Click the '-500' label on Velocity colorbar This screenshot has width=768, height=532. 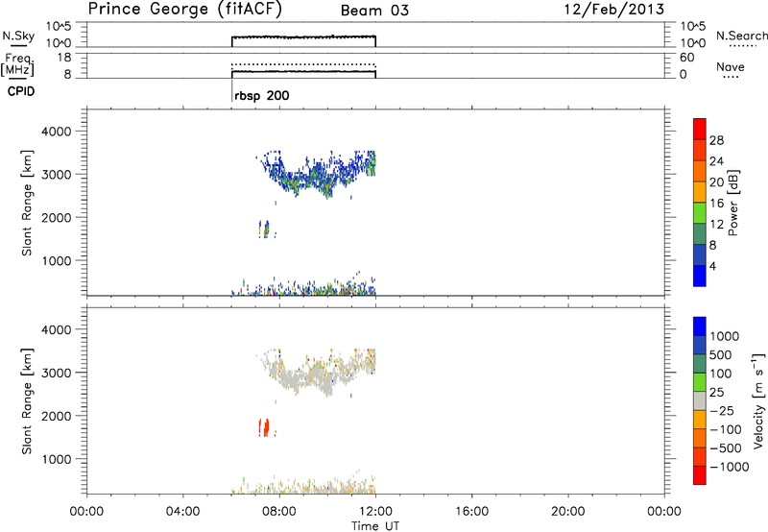click(x=725, y=447)
